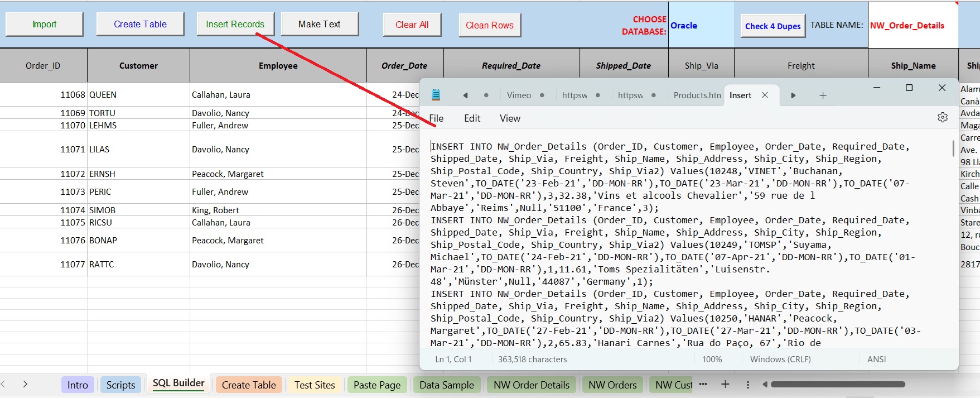Close the Insert tab in Notepad
Viewport: 980px width, 398px height.
coord(765,95)
